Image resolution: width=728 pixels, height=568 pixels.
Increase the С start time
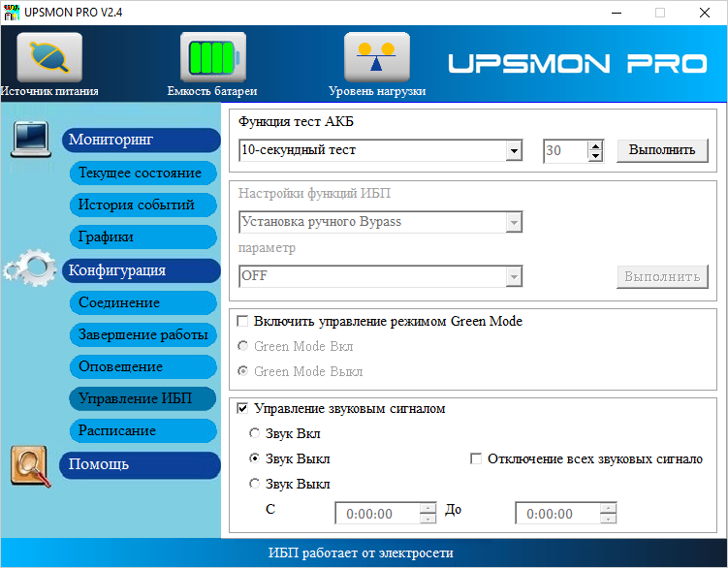click(427, 509)
